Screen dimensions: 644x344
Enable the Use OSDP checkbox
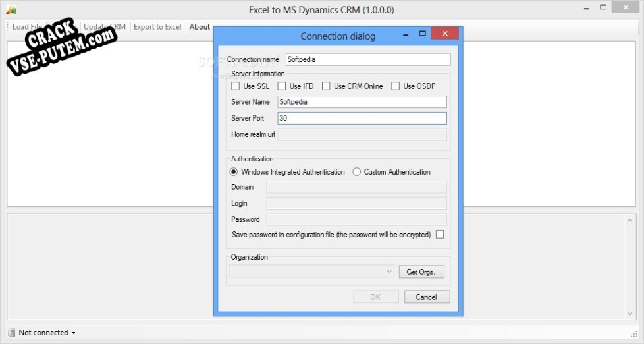tap(396, 86)
